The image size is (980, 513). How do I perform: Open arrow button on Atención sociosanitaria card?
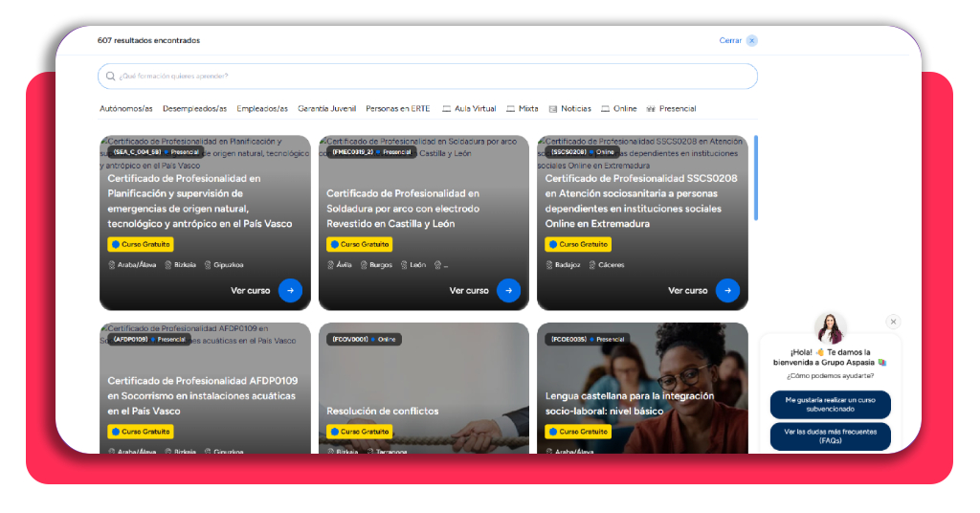click(727, 291)
